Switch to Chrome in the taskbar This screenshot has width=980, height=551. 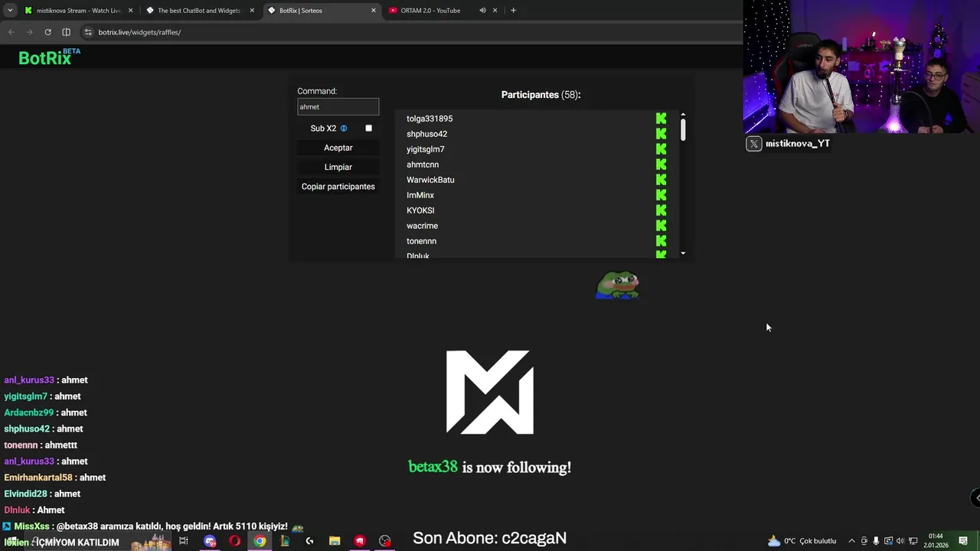(260, 541)
